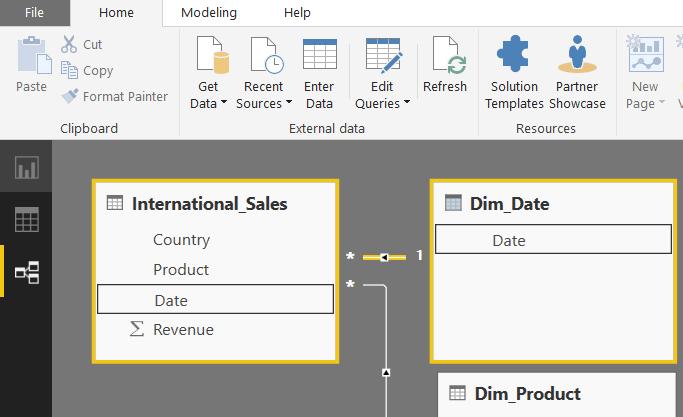Open the Help tab
Image resolution: width=683 pixels, height=417 pixels.
297,13
